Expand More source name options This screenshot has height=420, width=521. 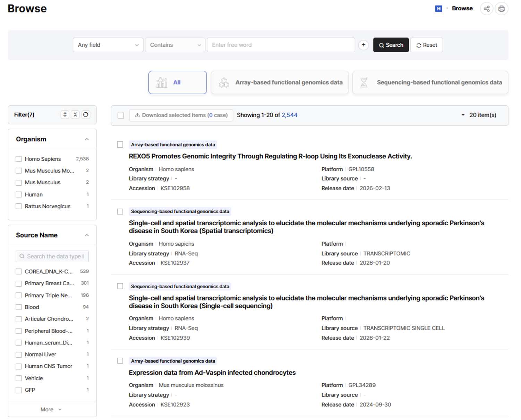pyautogui.click(x=51, y=410)
